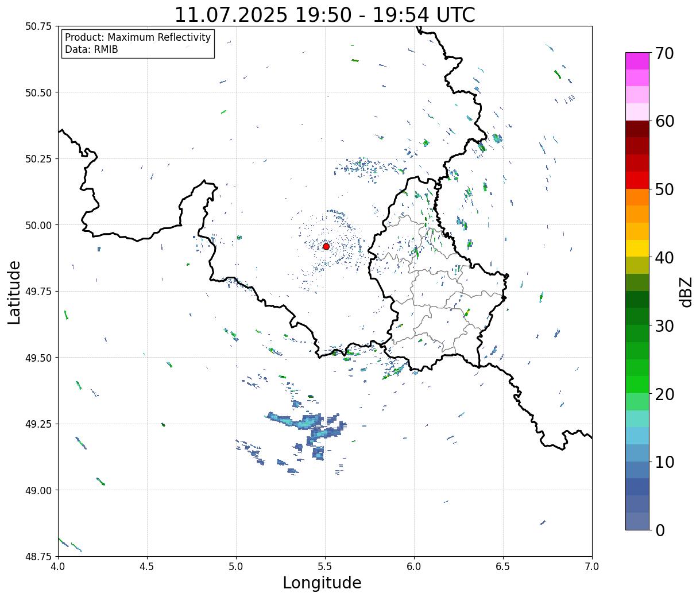This screenshot has width=700, height=597.
Task: Click the latitude tick label 50.75
Action: [x=39, y=26]
